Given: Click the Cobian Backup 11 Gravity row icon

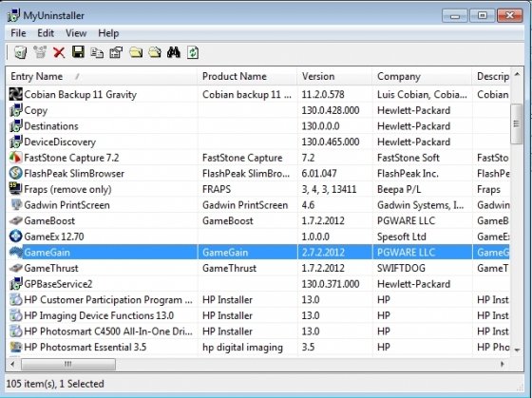Looking at the screenshot, I should pyautogui.click(x=15, y=94).
